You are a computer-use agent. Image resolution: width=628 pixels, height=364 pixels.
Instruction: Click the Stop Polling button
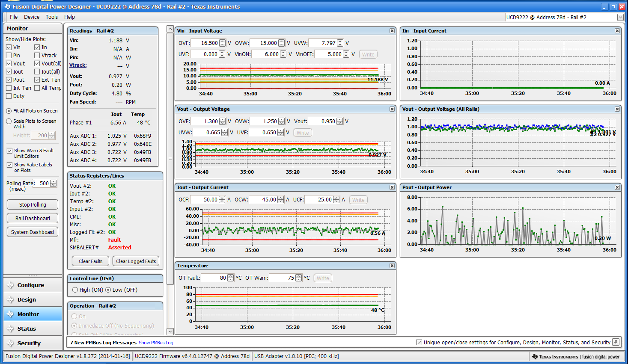point(33,205)
